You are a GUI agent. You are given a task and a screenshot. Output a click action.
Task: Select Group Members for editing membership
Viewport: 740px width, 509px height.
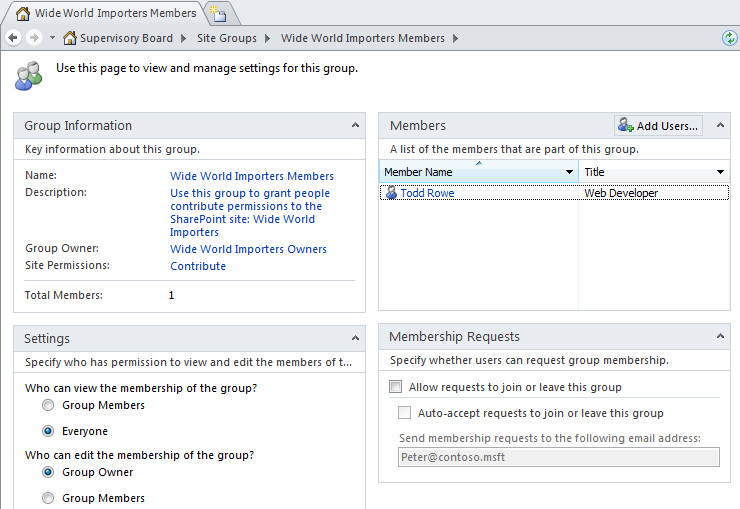[48, 498]
